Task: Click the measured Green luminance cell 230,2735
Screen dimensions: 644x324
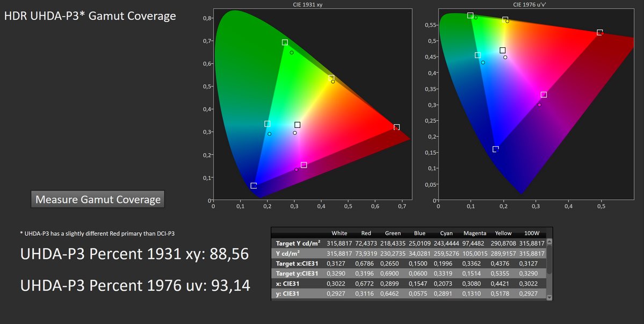Action: point(393,254)
